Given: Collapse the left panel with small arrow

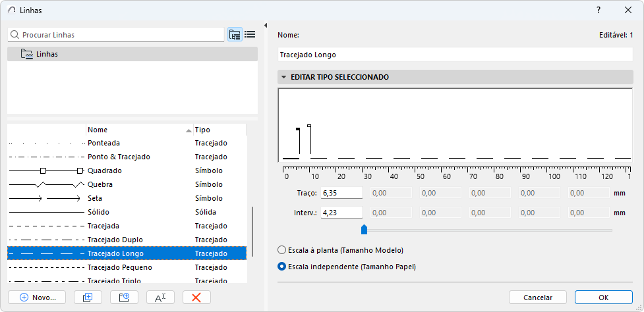Looking at the screenshot, I should click(266, 26).
